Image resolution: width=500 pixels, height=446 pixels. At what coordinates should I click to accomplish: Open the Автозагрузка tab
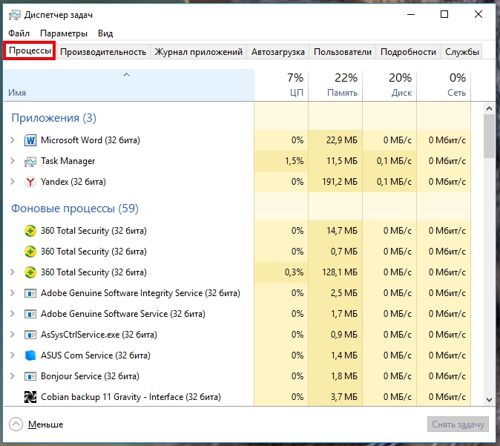[278, 52]
